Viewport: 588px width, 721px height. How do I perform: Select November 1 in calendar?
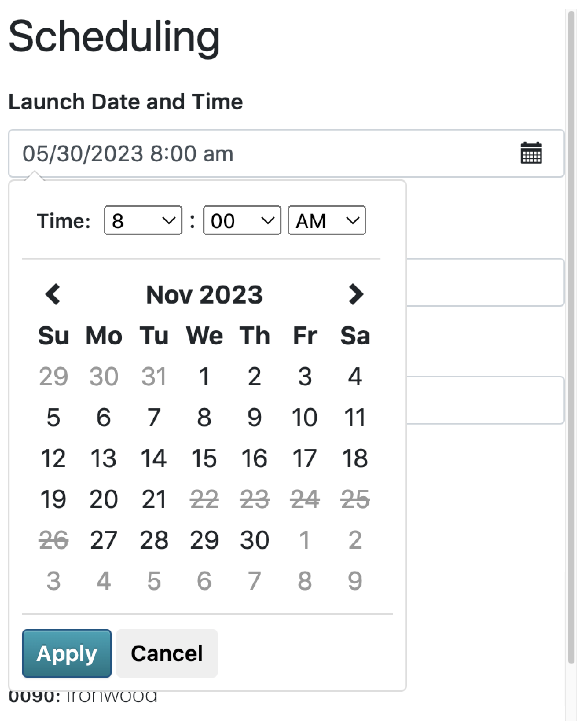(x=204, y=377)
